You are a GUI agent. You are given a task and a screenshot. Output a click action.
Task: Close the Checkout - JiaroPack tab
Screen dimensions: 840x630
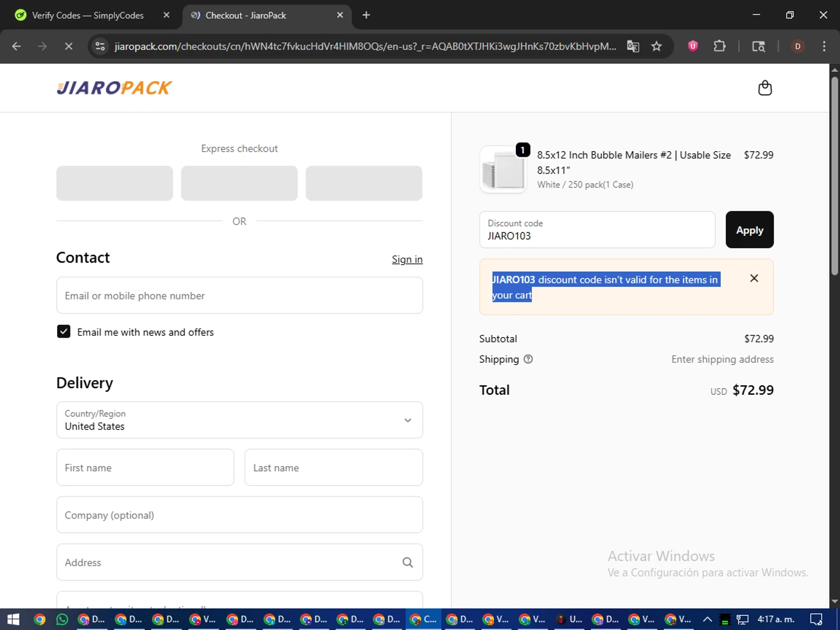click(x=340, y=15)
